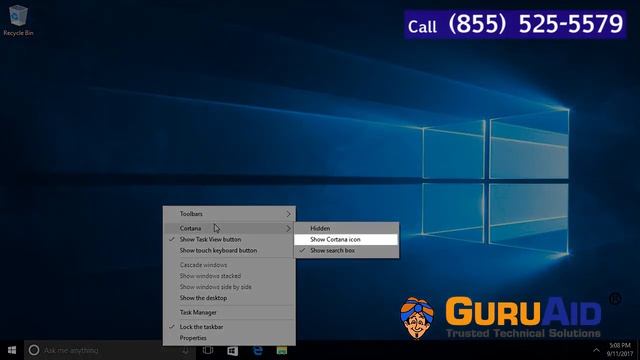640x360 pixels.
Task: Choose Show windows side by side
Action: [x=229, y=287]
